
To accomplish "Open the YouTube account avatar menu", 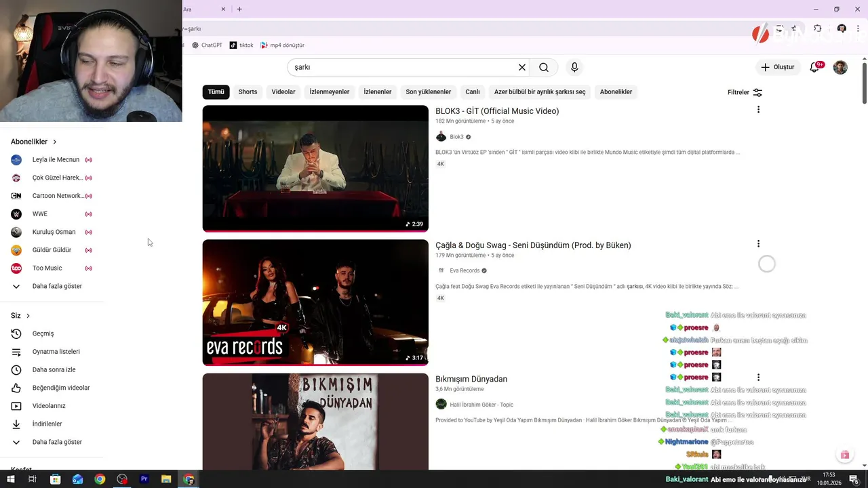I will tap(840, 67).
